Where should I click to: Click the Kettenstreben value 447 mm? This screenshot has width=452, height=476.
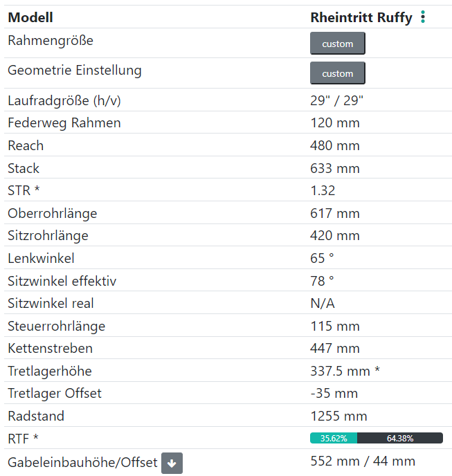click(x=335, y=348)
